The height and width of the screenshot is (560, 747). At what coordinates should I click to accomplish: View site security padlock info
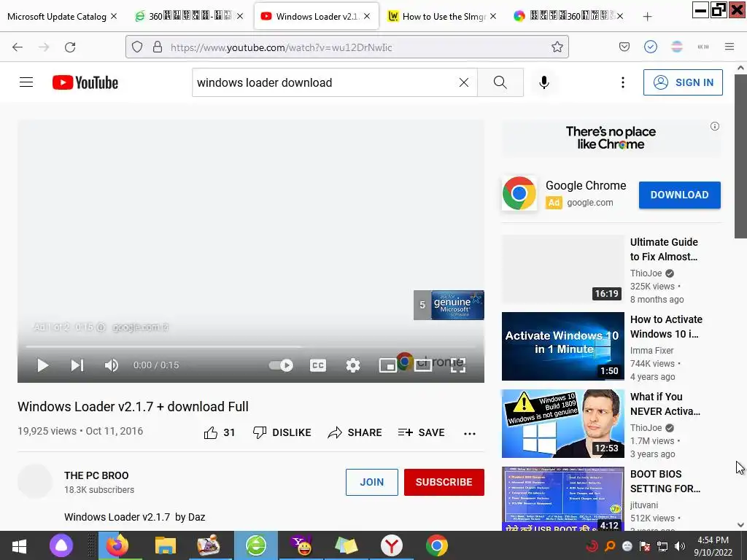click(x=158, y=47)
